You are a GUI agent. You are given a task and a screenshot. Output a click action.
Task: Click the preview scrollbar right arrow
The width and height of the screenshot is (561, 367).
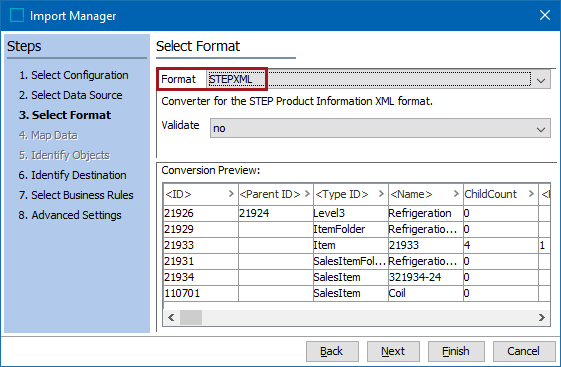click(542, 317)
